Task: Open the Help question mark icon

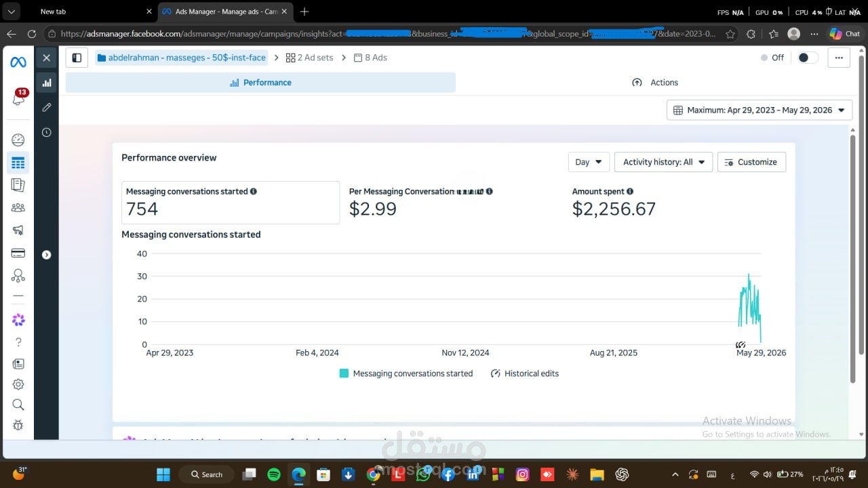Action: pos(18,342)
